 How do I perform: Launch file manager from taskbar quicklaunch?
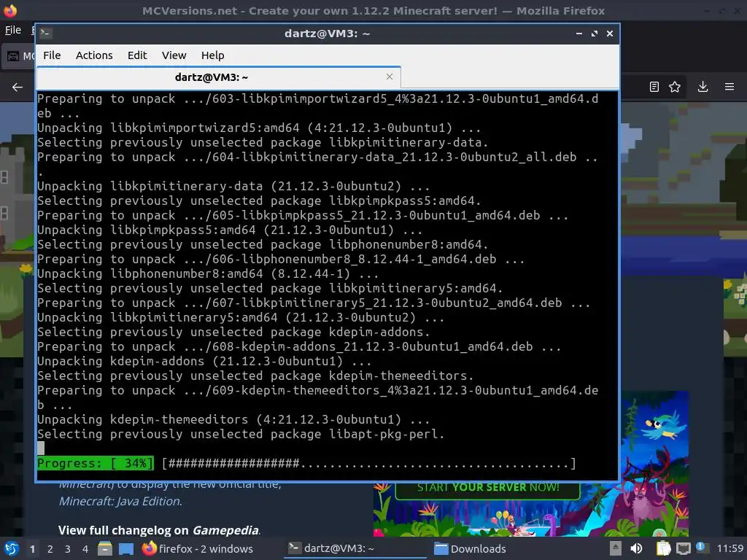[105, 549]
